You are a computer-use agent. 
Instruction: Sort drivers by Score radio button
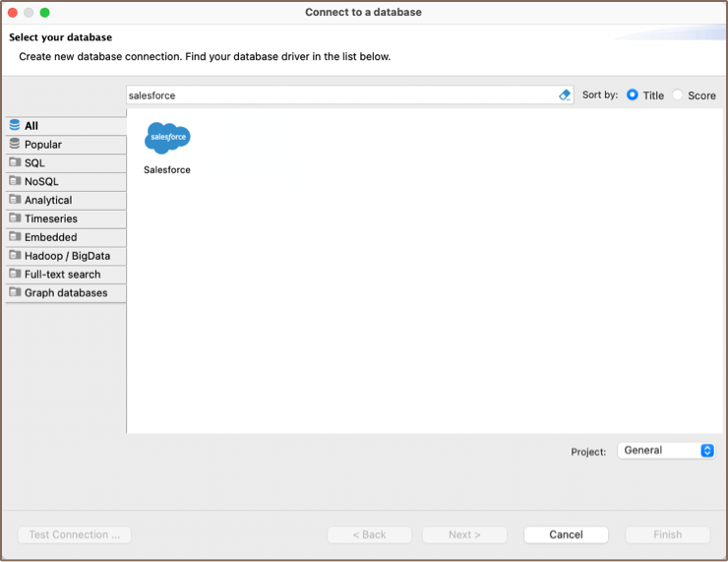point(678,95)
